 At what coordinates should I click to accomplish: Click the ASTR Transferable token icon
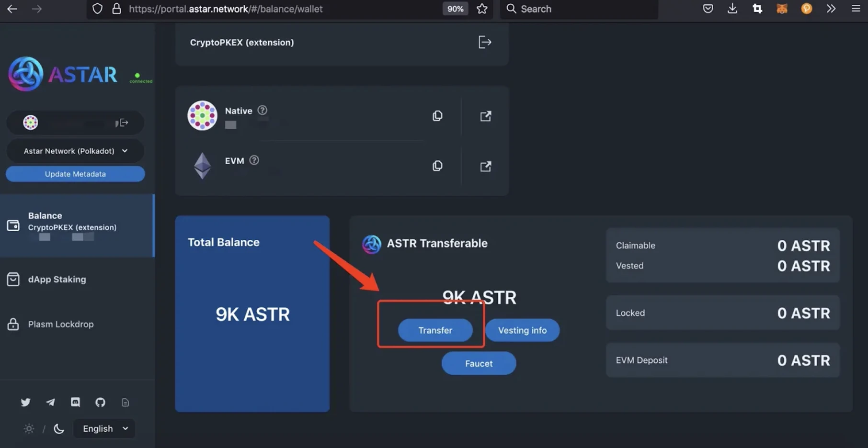371,244
